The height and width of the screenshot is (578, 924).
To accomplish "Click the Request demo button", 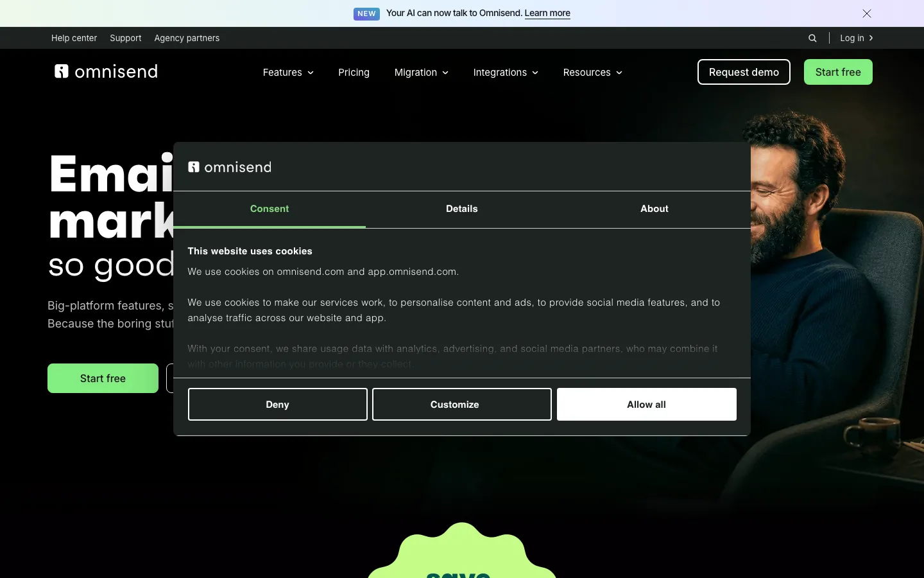I will coord(744,72).
